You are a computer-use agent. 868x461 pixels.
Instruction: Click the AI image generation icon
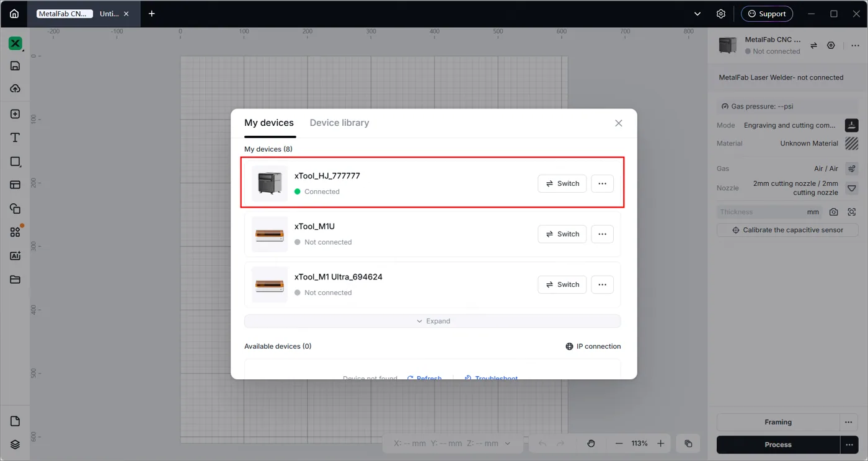click(15, 256)
